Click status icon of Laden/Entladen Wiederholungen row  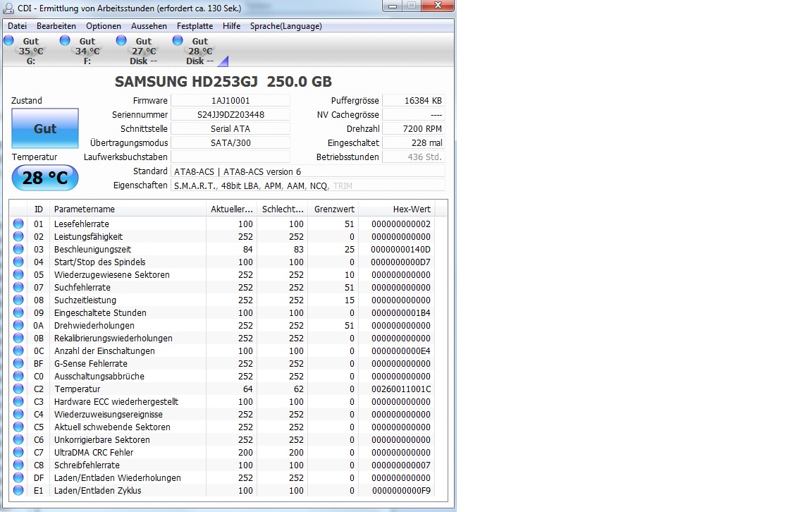[18, 478]
